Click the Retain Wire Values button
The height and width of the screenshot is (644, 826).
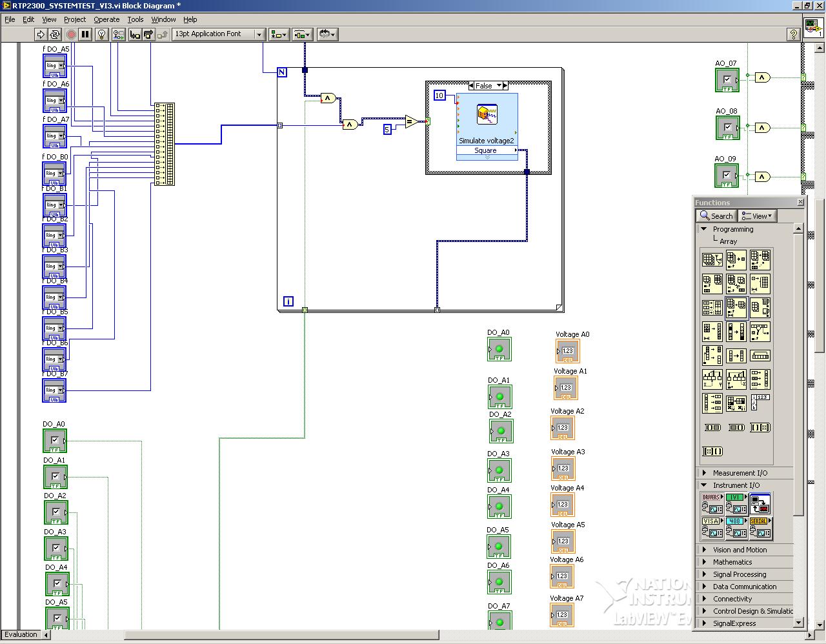point(118,34)
